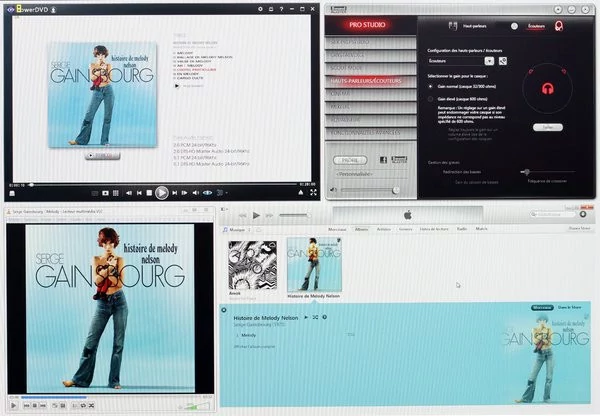Step forward one frame in PowerDVD

pos(184,193)
